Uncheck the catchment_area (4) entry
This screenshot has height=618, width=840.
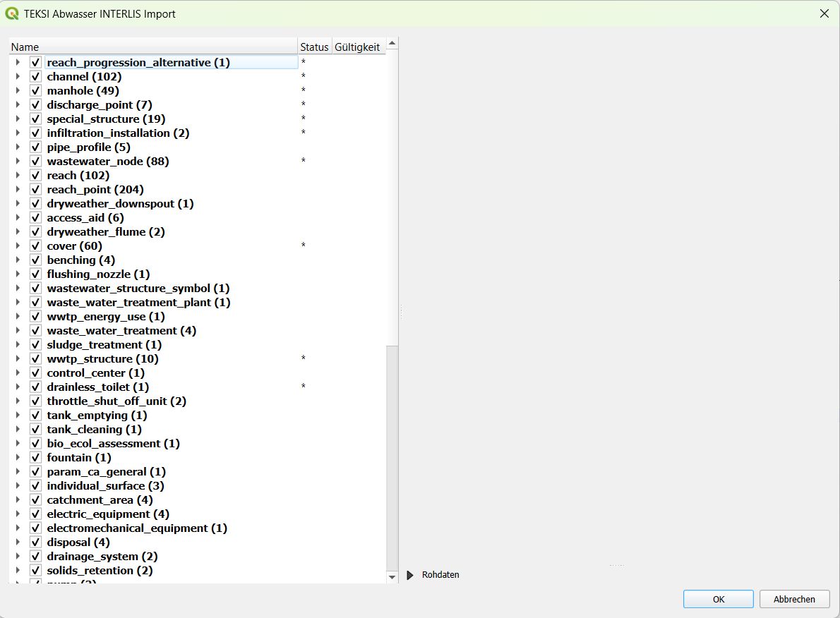(x=35, y=499)
